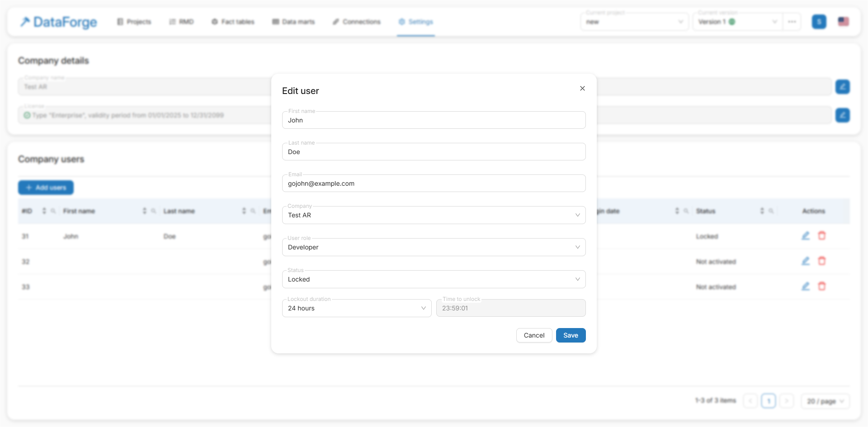Screen dimensions: 868x427
Task: Open the Lockout duration dropdown
Action: point(357,308)
